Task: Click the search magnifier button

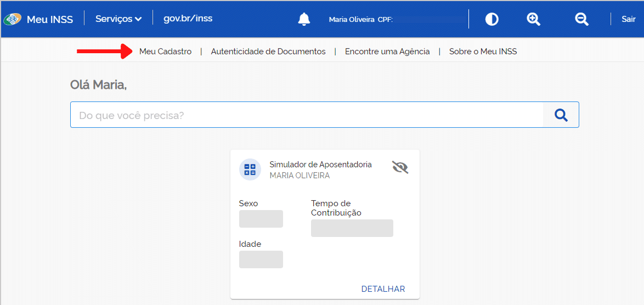Action: tap(561, 115)
